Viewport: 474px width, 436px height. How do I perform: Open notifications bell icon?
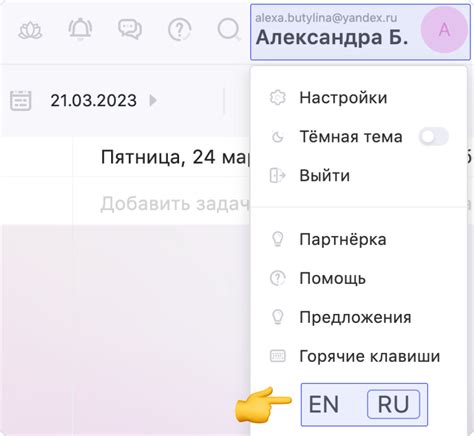(80, 29)
